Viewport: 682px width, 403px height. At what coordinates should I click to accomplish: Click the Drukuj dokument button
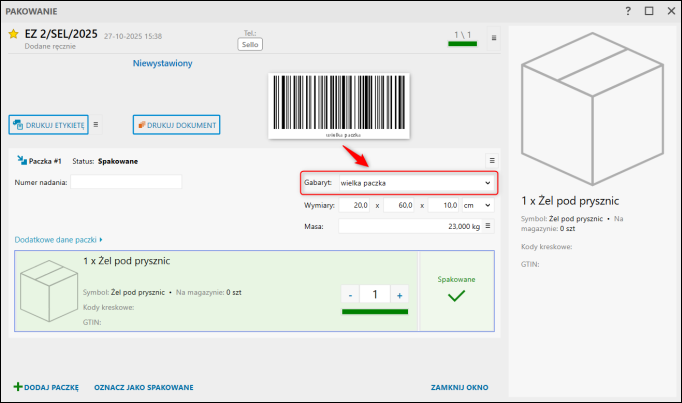176,125
